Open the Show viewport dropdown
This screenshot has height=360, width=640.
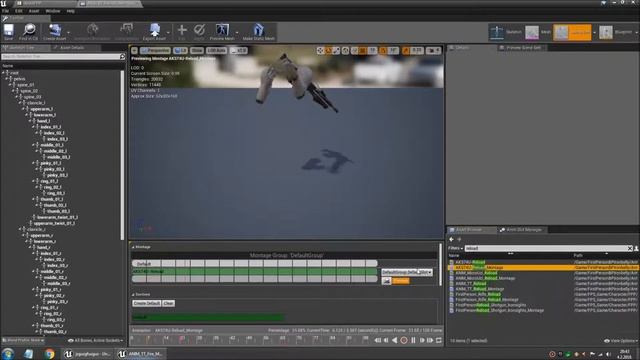(x=197, y=51)
